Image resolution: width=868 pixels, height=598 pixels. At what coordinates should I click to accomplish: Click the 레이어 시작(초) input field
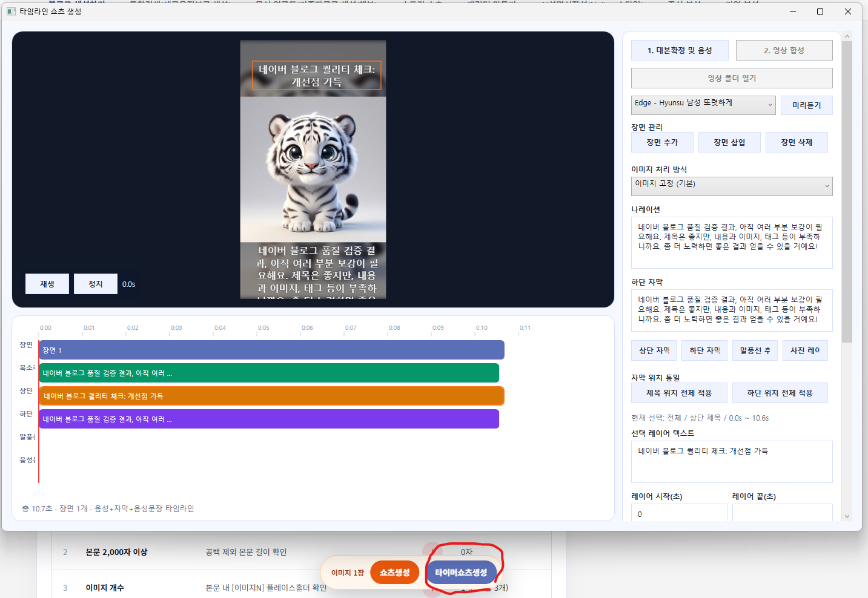[x=679, y=513]
